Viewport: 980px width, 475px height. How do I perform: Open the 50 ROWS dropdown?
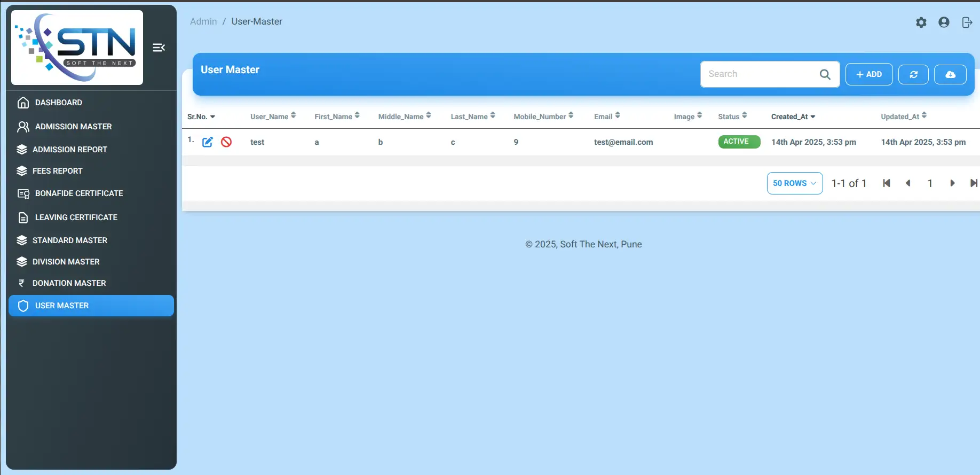click(x=794, y=183)
